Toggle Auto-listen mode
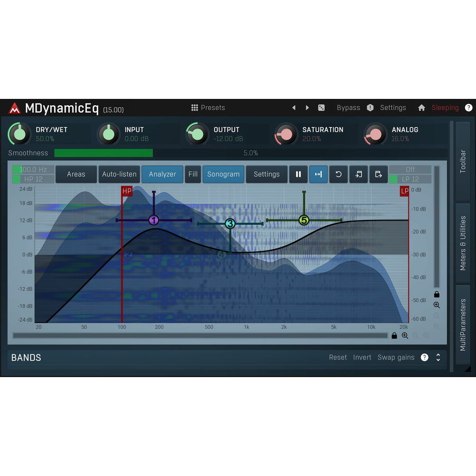 click(120, 174)
